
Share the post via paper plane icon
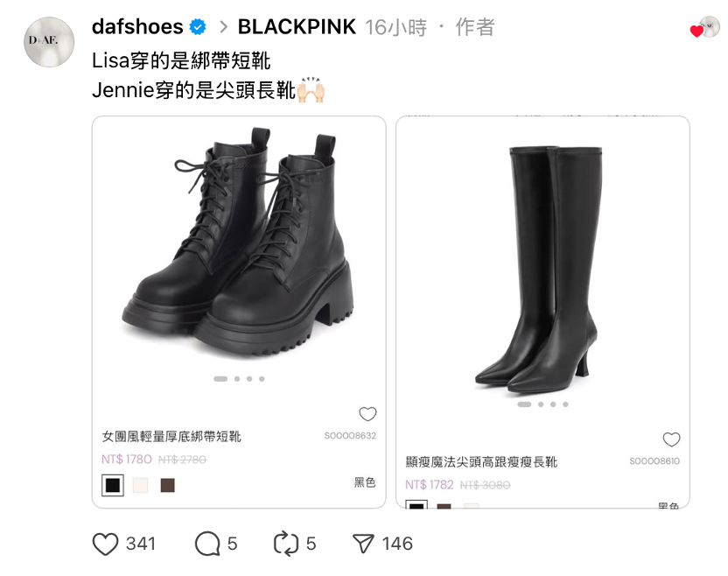point(363,544)
